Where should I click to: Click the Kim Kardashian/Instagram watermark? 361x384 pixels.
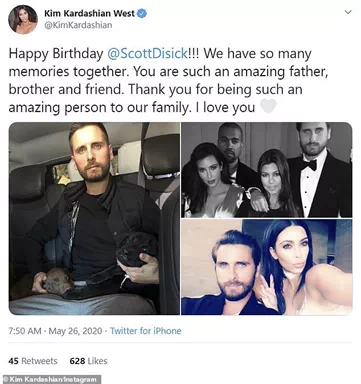[x=52, y=379]
